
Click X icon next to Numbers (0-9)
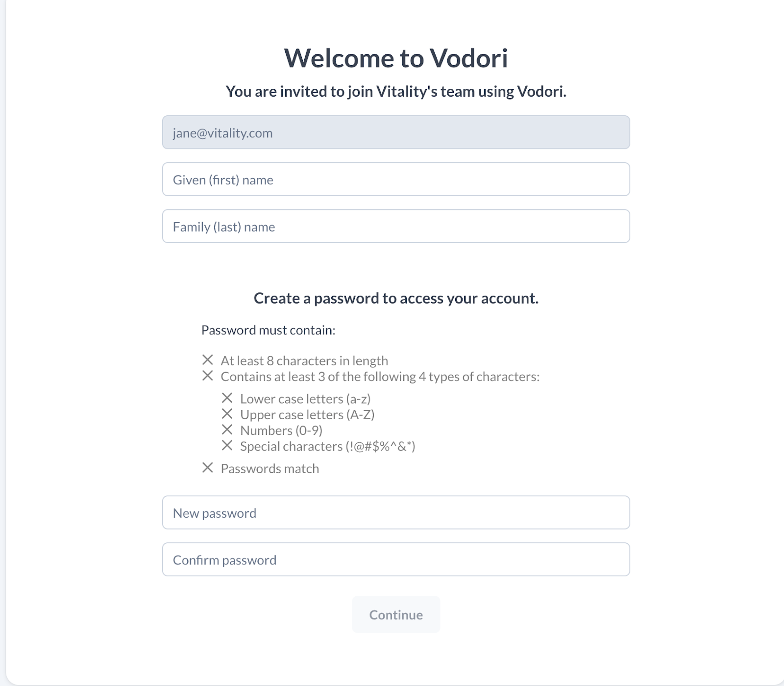227,430
